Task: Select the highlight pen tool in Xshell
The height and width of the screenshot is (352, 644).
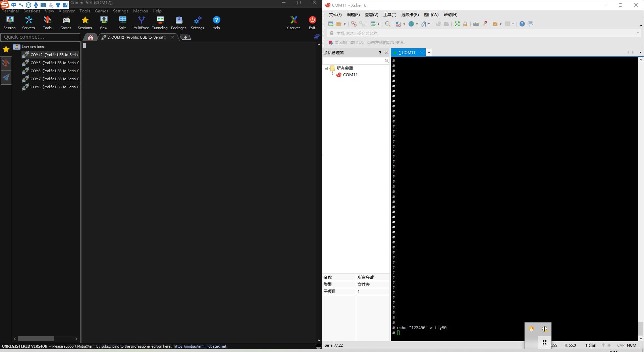Action: click(x=484, y=24)
